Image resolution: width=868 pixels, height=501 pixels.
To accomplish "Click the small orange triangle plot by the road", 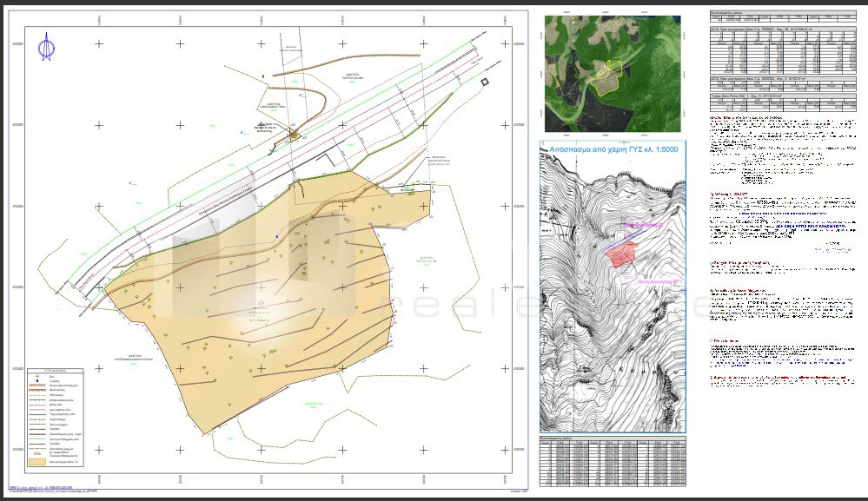I will [295, 133].
